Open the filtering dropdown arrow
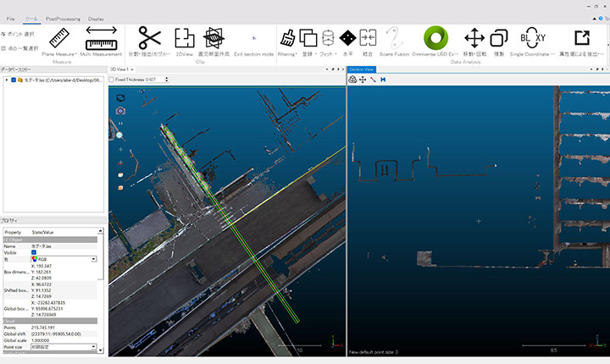Image resolution: width=610 pixels, height=364 pixels. tap(297, 54)
